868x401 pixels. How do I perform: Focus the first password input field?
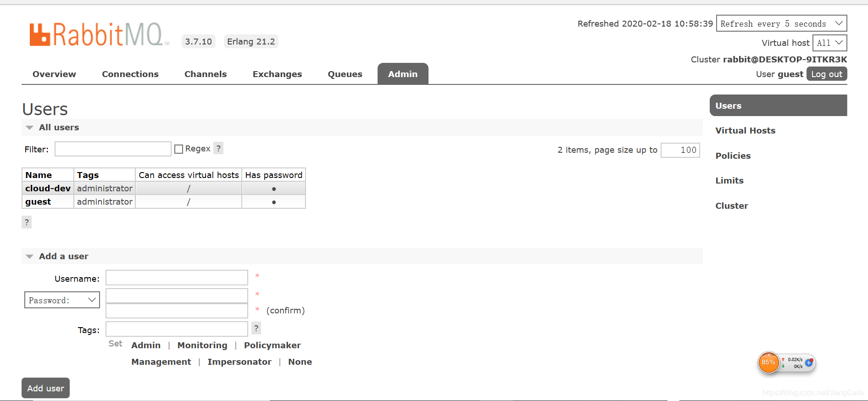tap(177, 295)
